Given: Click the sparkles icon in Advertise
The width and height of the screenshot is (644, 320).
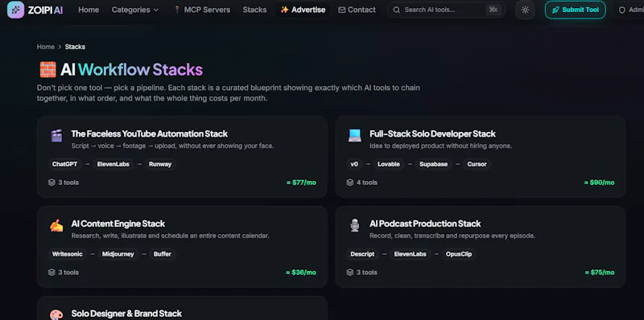Looking at the screenshot, I should click(285, 10).
